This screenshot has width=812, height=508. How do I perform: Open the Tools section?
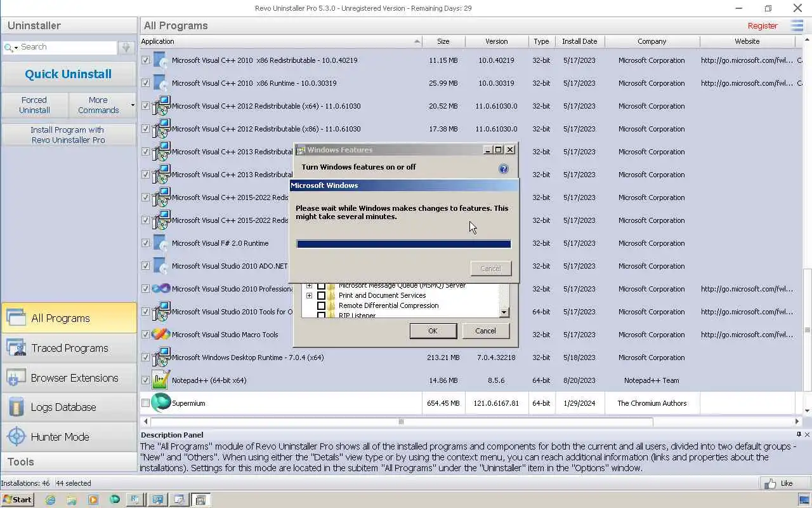pyautogui.click(x=69, y=462)
